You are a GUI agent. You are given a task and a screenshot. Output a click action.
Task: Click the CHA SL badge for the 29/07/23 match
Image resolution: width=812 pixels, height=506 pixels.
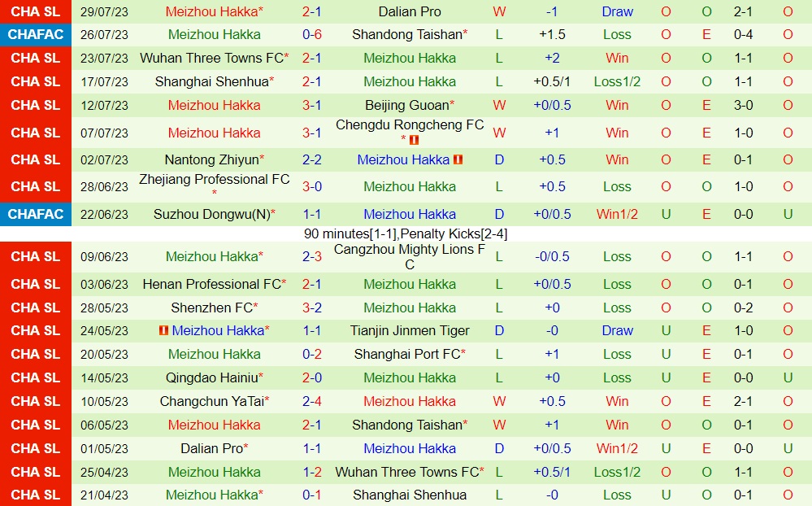36,11
